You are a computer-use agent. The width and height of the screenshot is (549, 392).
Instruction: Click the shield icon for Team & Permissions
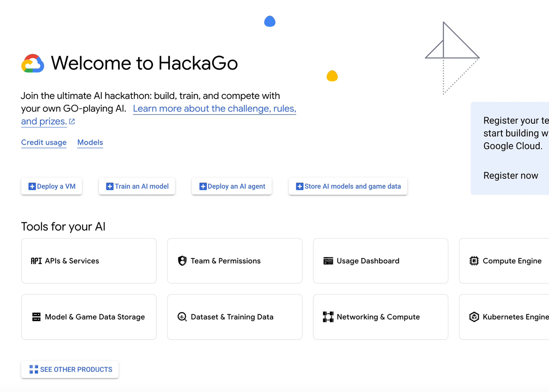[x=182, y=261]
